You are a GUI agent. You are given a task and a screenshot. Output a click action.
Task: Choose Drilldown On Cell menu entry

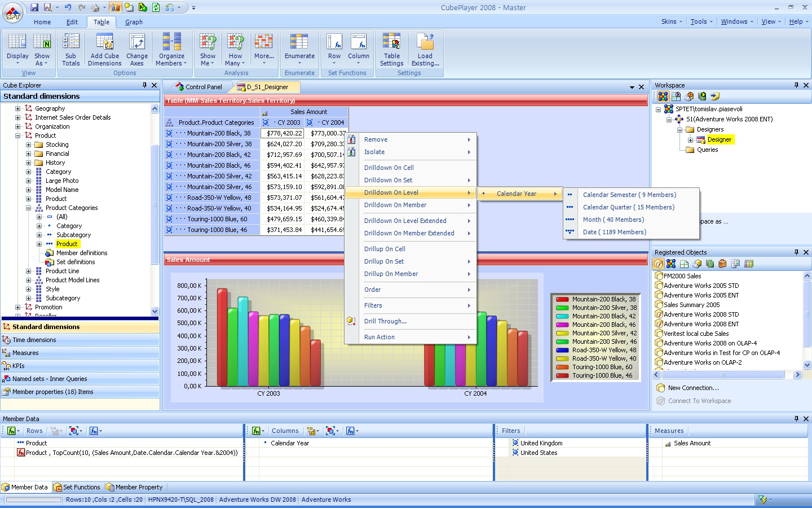pyautogui.click(x=389, y=168)
